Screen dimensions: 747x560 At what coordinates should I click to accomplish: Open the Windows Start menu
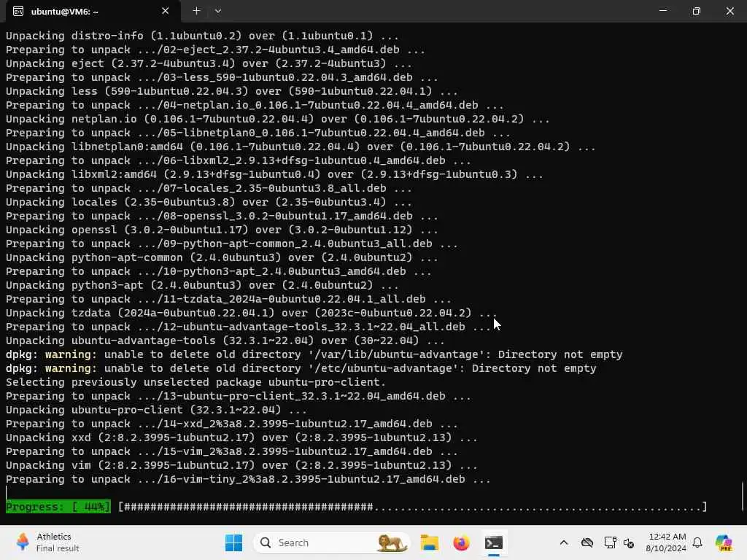233,542
